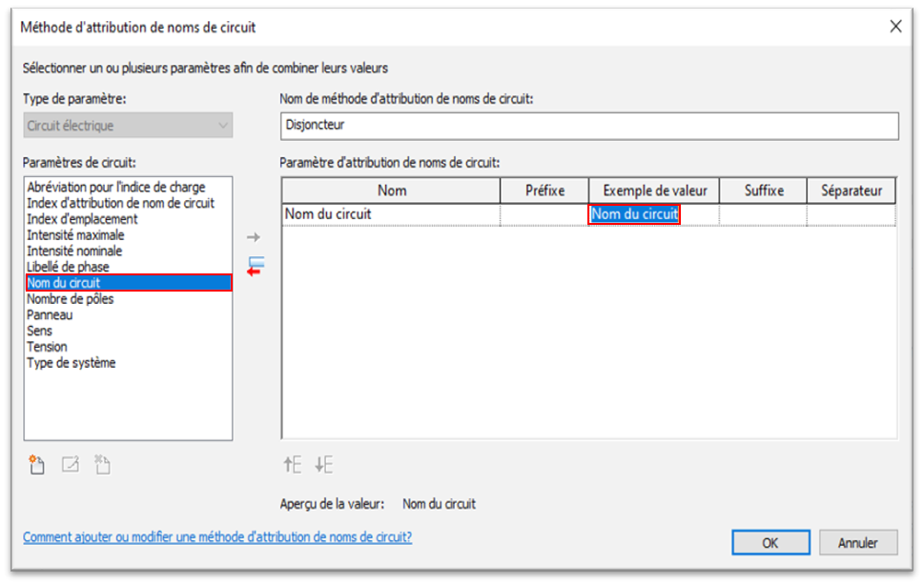This screenshot has height=585, width=924.
Task: Click the remove parameter red-arrow icon
Action: (255, 266)
